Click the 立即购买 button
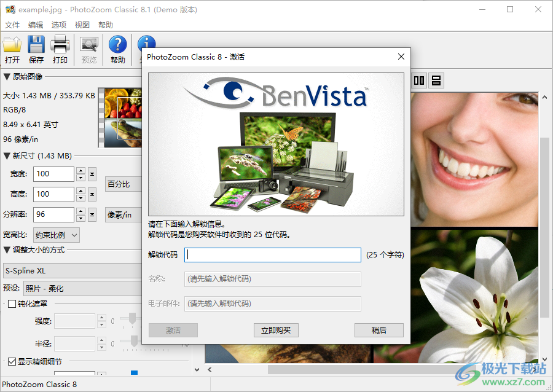The image size is (553, 392). click(276, 331)
